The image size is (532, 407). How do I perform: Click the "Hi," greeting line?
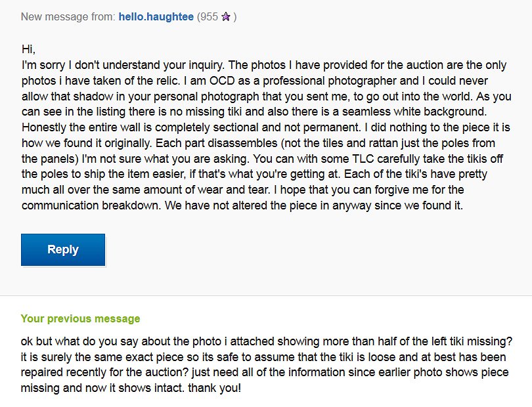tap(28, 49)
